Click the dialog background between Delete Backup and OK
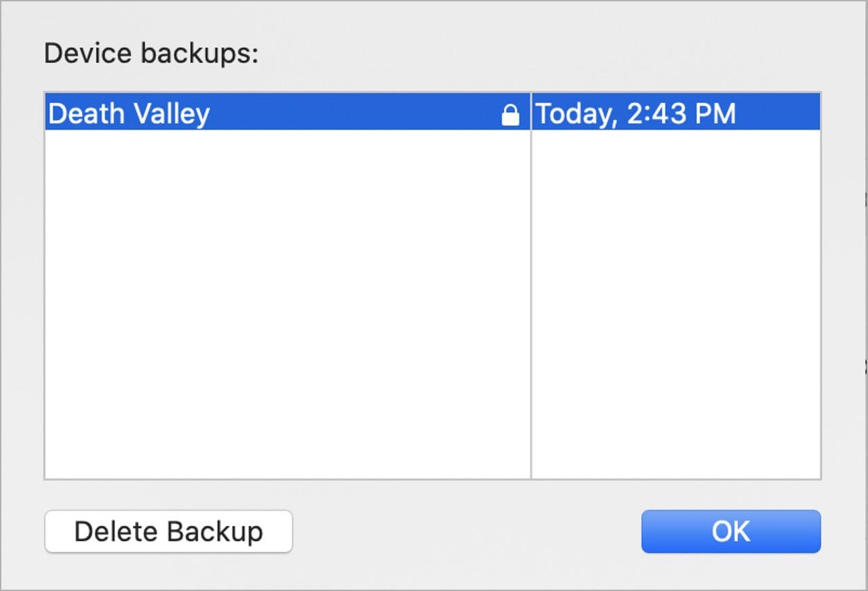This screenshot has width=868, height=591. (467, 531)
